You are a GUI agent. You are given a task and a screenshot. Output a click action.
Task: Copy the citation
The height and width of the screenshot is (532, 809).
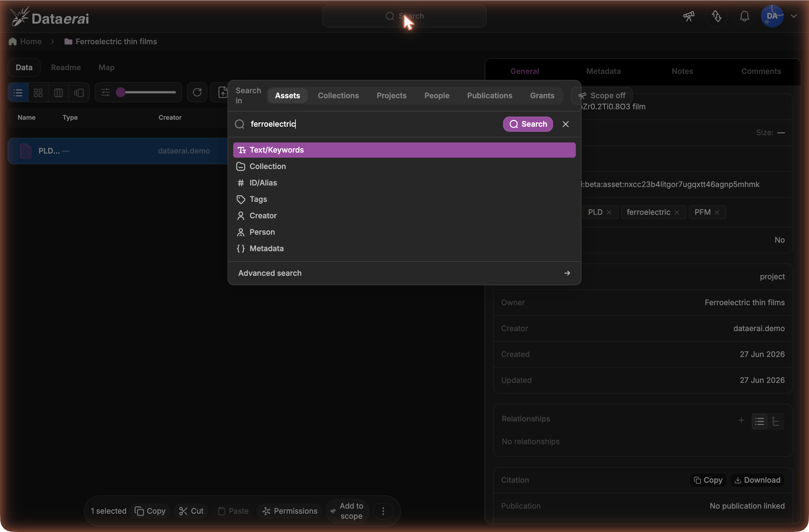click(708, 480)
